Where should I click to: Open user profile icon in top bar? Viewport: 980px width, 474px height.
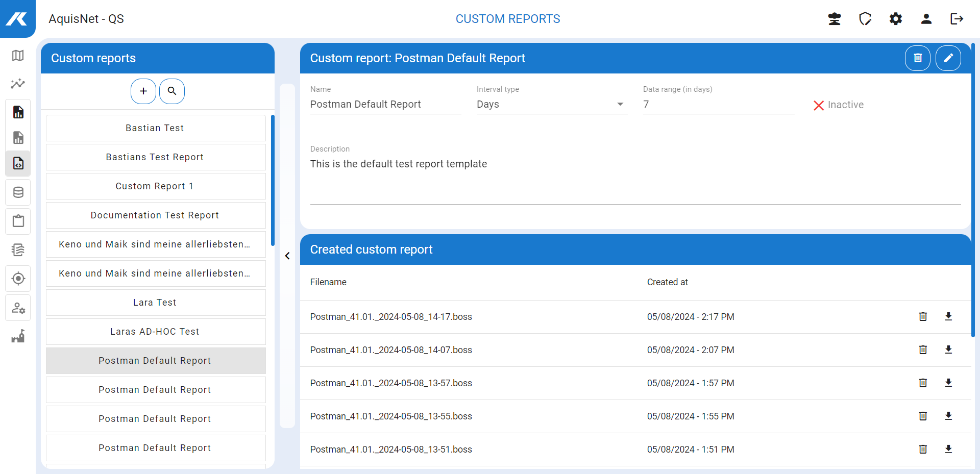(926, 19)
